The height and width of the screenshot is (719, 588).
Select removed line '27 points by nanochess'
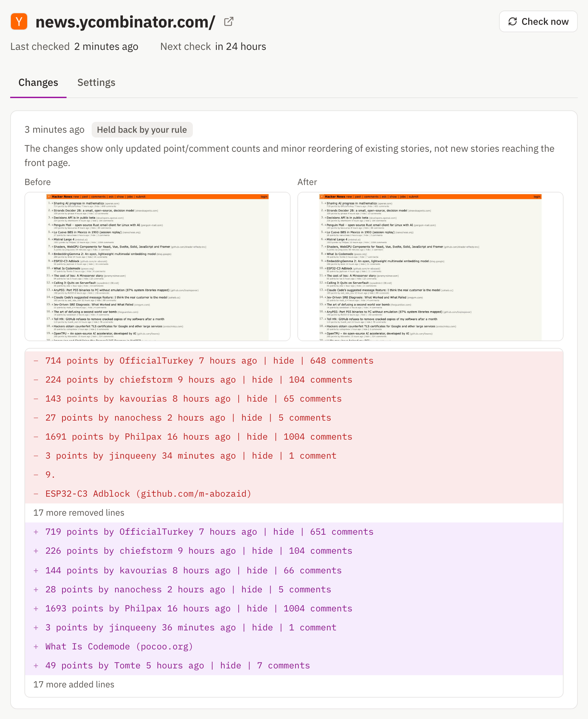coord(294,418)
